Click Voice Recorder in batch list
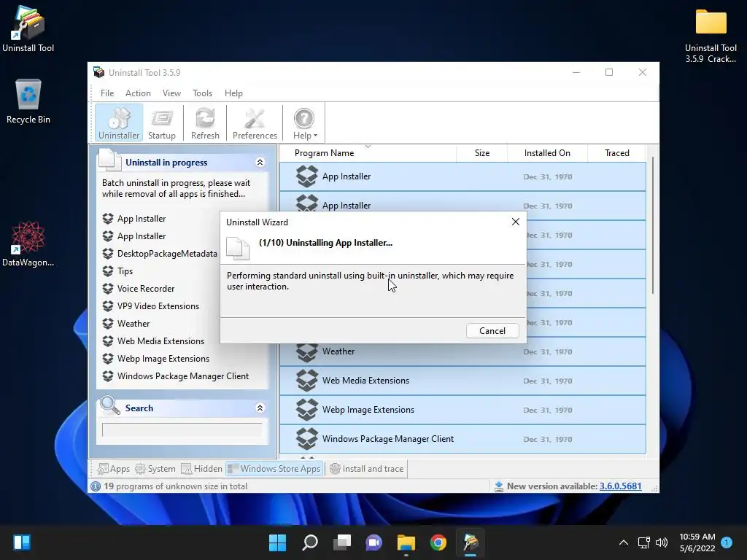 pos(146,289)
